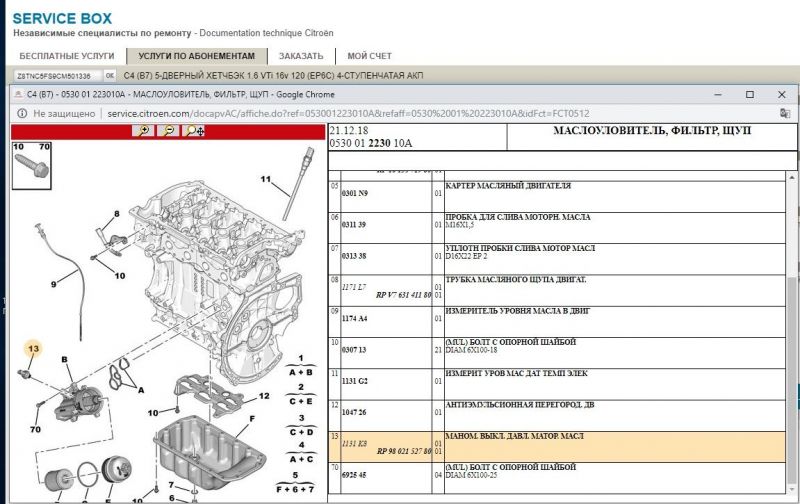The height and width of the screenshot is (504, 800).
Task: Open the МОЙ СЧЕТ tab
Action: click(369, 56)
